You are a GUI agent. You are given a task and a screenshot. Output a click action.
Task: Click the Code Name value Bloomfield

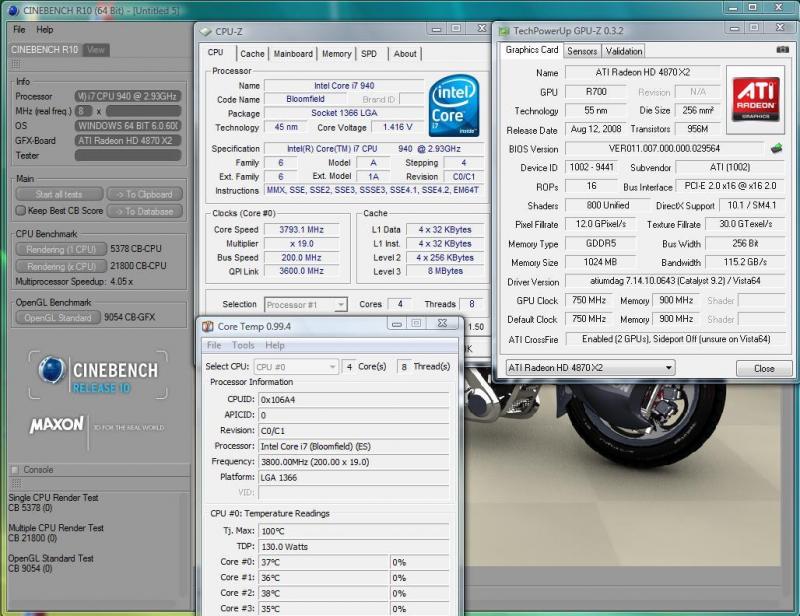[x=305, y=99]
